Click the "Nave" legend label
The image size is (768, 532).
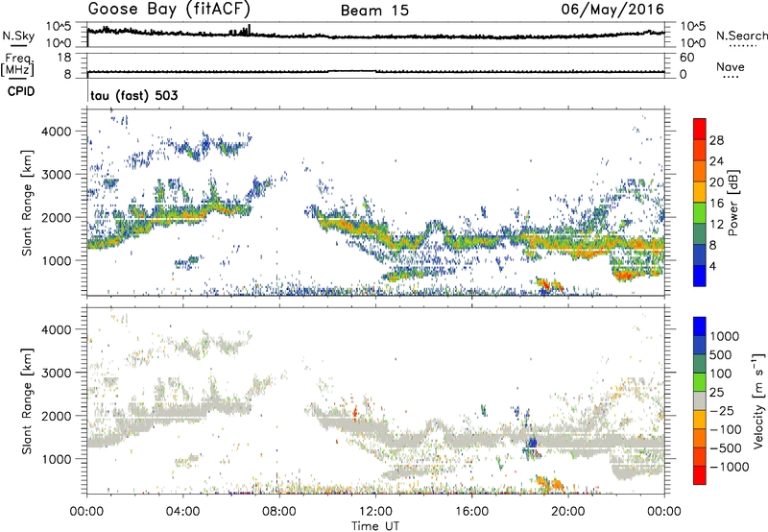click(731, 66)
